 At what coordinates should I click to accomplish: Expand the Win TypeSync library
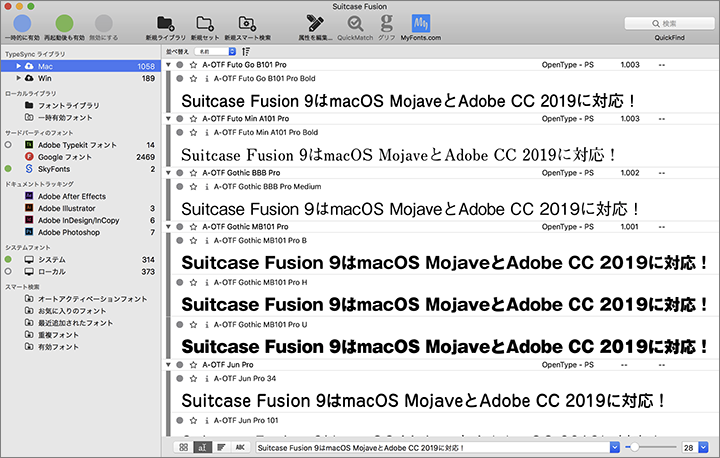coord(18,78)
